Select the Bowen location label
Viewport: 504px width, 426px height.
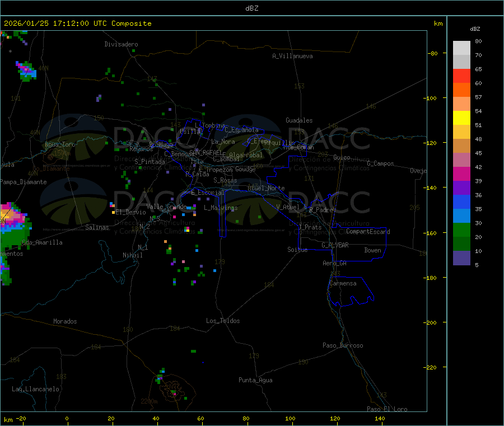click(x=372, y=250)
